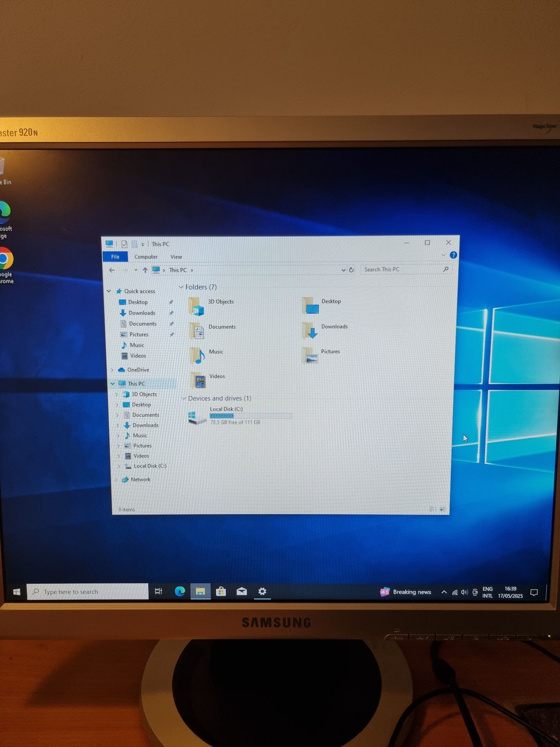Collapse Devices and drives group
Screen dimensions: 560x747
coord(184,399)
